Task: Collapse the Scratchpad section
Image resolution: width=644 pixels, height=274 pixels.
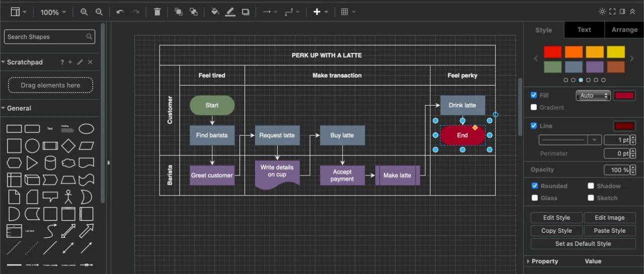Action: [x=24, y=62]
